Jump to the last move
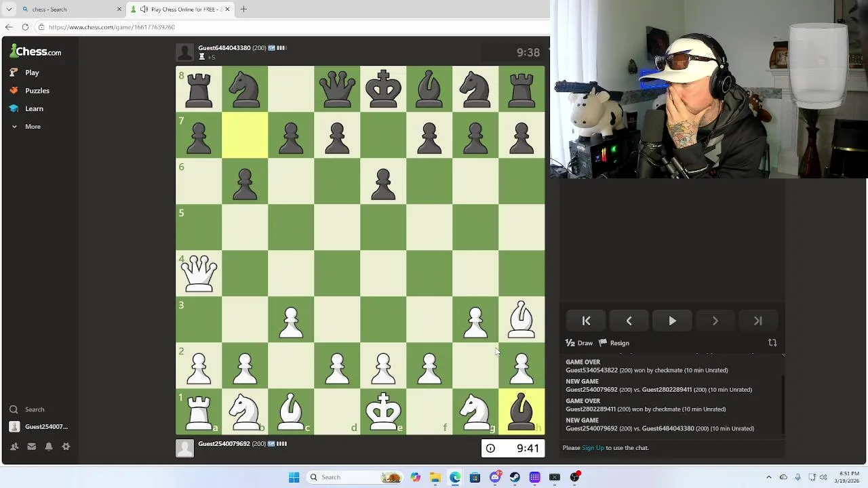Viewport: 868px width, 488px height. 757,321
